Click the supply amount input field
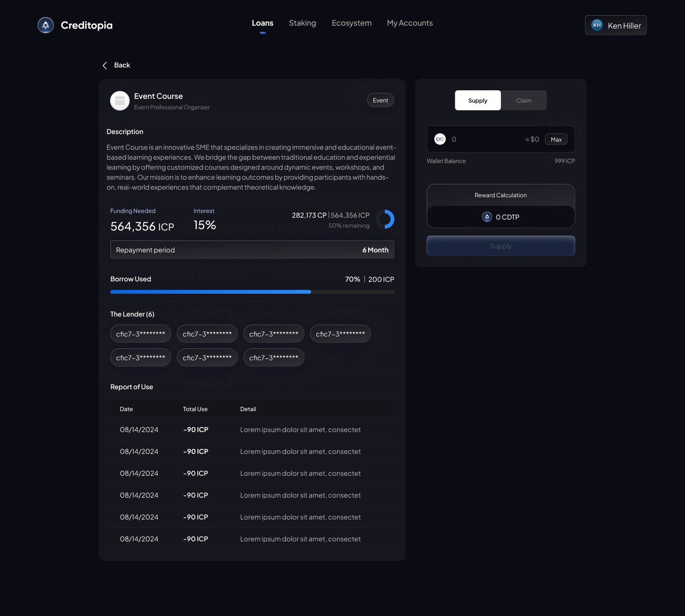The height and width of the screenshot is (616, 685). coord(501,139)
